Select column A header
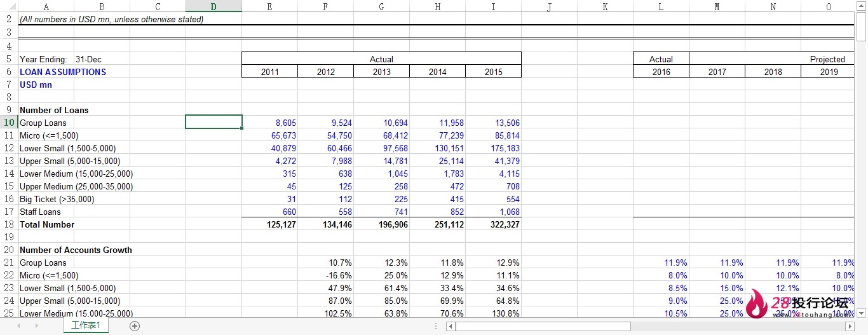Image resolution: width=868 pixels, height=335 pixels. (x=46, y=6)
